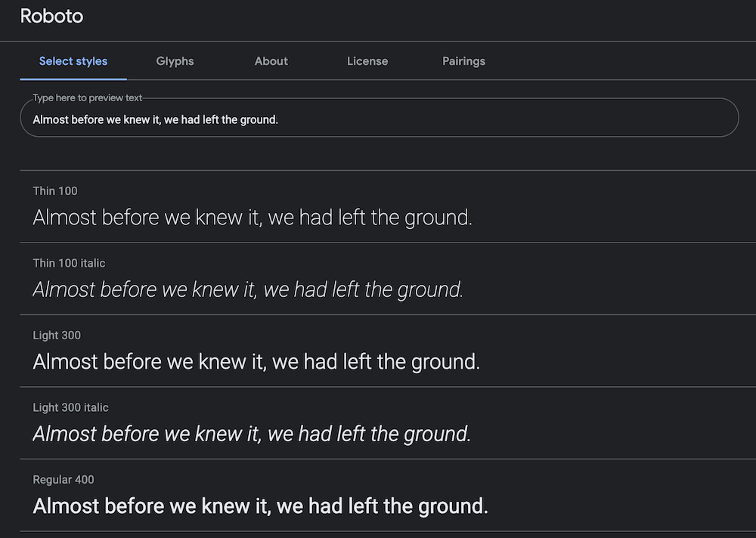Click 'ground.' ending the Regular 400 sample
The width and height of the screenshot is (756, 538).
451,506
